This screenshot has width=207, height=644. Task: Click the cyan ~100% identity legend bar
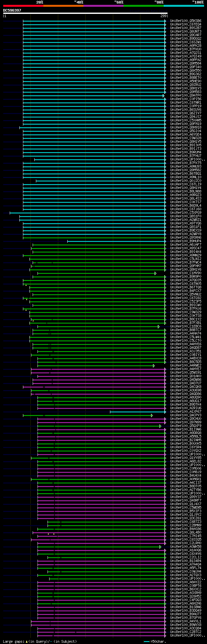click(x=184, y=6)
